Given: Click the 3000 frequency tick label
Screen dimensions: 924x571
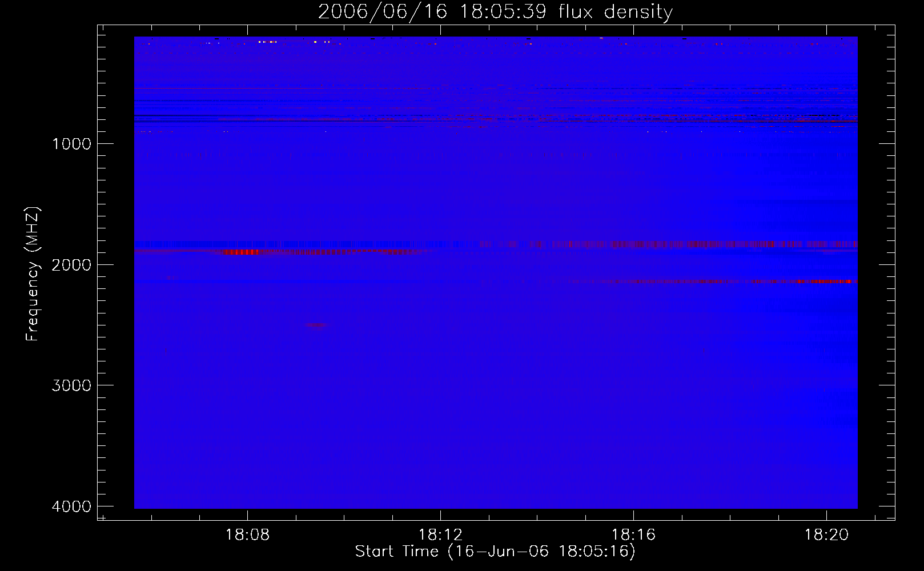Looking at the screenshot, I should (71, 385).
